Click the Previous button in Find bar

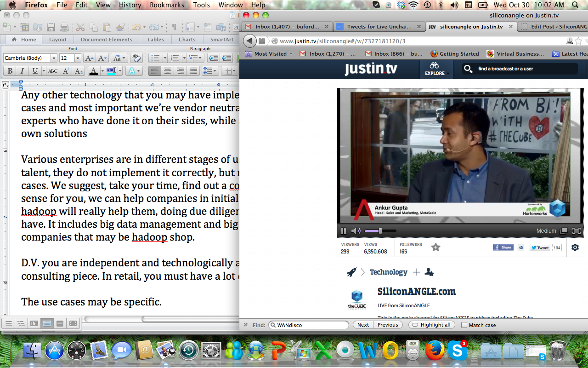pos(388,325)
